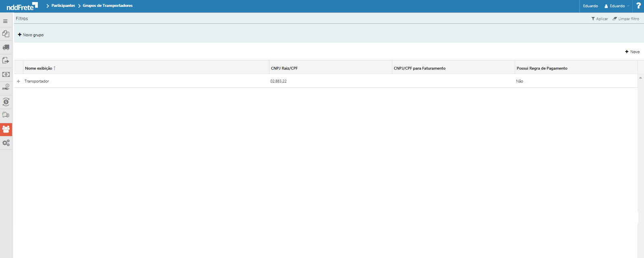Screen dimensions: 644x258
Task: Click the Participantes breadcrumb
Action: pos(63,6)
